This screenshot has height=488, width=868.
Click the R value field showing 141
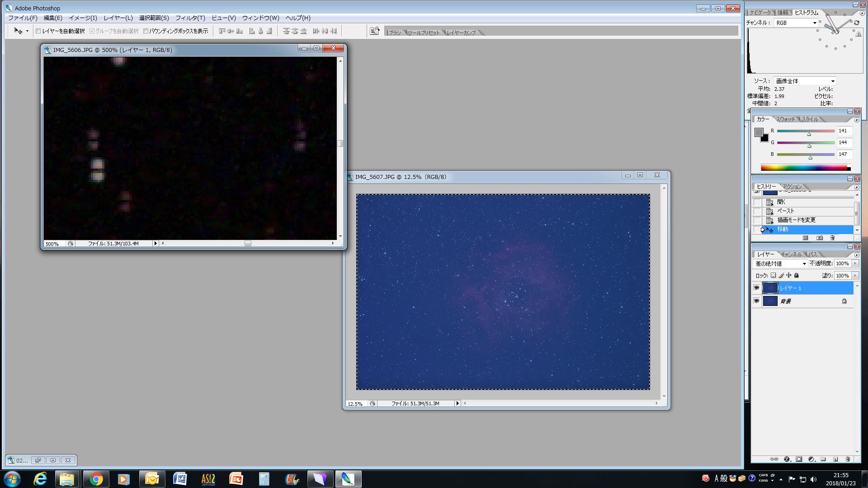[x=844, y=131]
